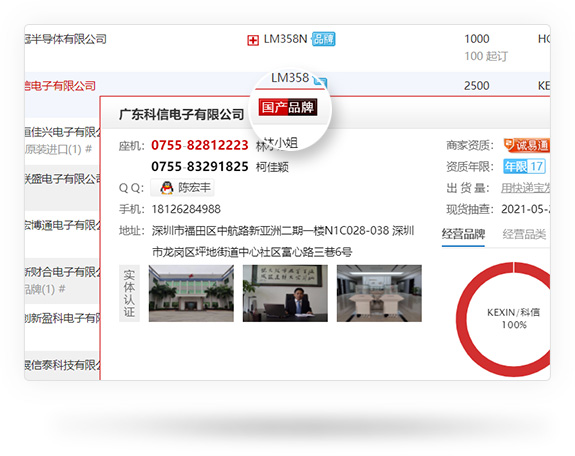Click the 诚易通 merchant badge

click(527, 145)
